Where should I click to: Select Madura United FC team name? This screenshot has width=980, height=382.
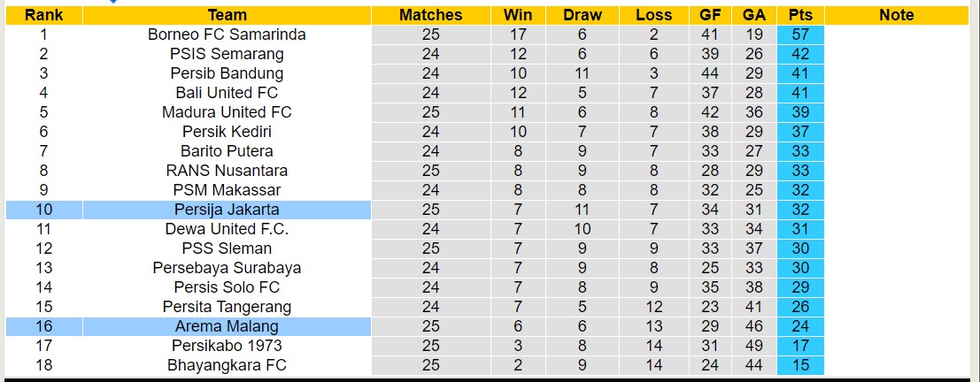227,112
